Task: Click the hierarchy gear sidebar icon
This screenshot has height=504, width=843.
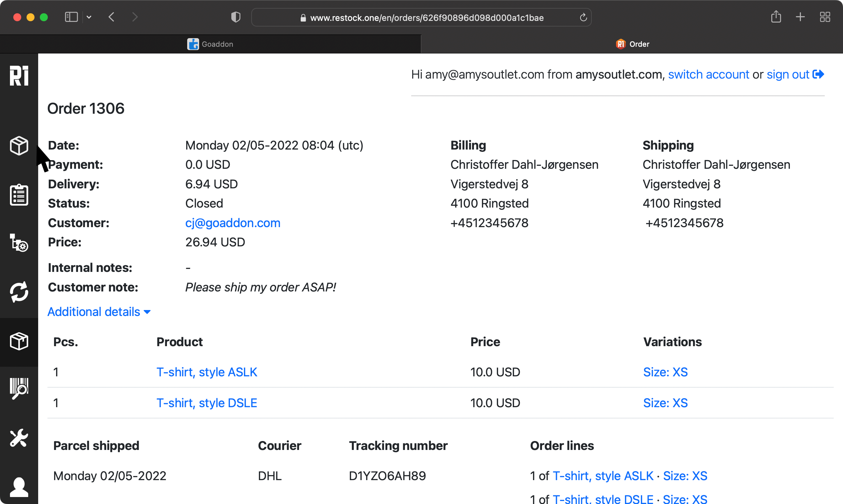Action: point(19,242)
